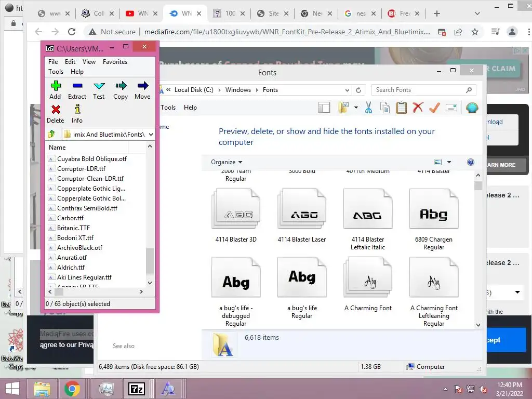
Task: Switch to the Site browser tab
Action: click(x=272, y=14)
